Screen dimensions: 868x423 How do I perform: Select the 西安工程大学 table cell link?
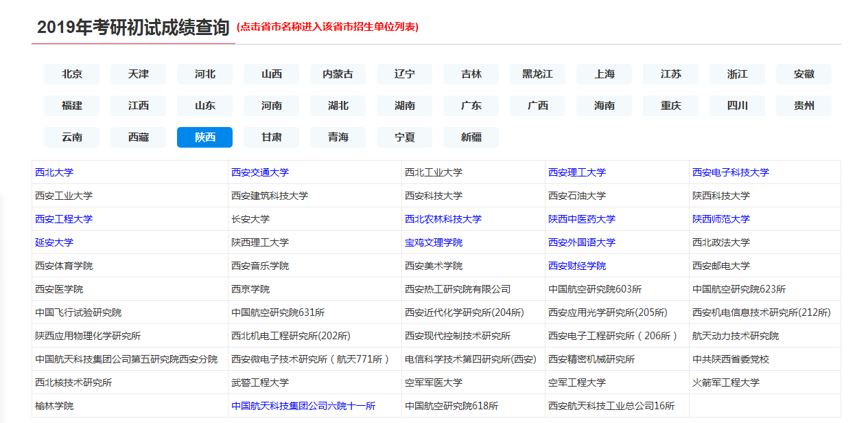point(64,218)
